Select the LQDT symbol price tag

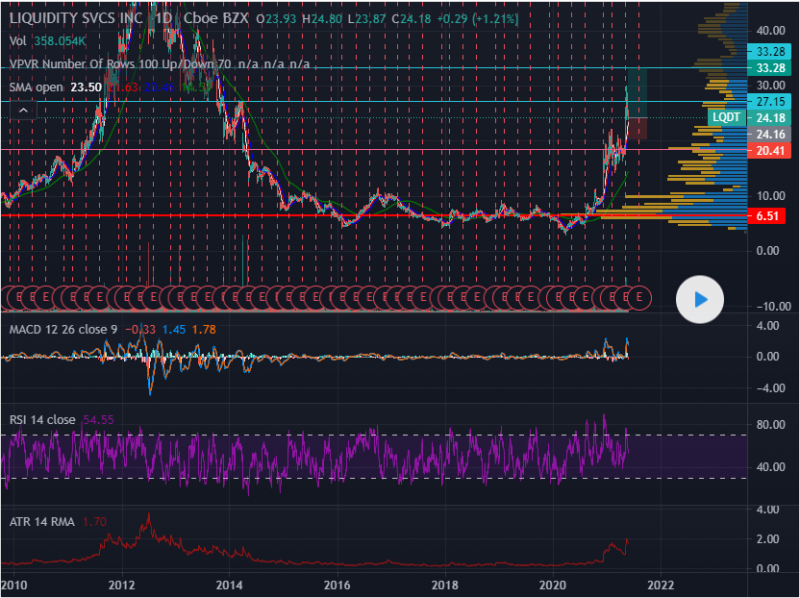tap(725, 118)
